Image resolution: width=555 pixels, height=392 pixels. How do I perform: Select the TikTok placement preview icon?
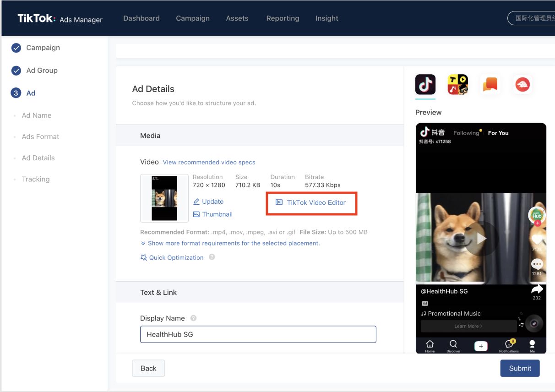[x=425, y=85]
